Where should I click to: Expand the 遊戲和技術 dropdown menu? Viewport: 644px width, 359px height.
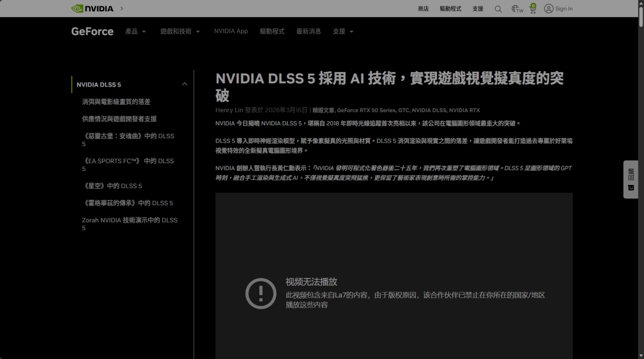[x=180, y=31]
